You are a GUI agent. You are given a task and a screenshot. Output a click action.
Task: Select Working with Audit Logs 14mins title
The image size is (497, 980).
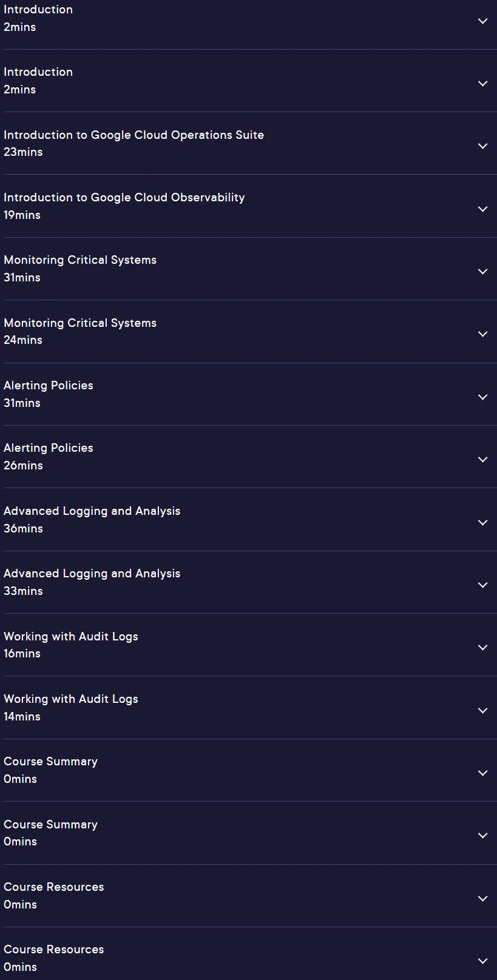point(70,699)
